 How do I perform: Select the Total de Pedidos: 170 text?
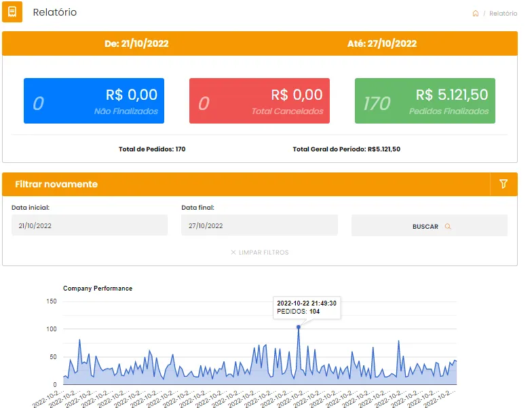point(152,149)
